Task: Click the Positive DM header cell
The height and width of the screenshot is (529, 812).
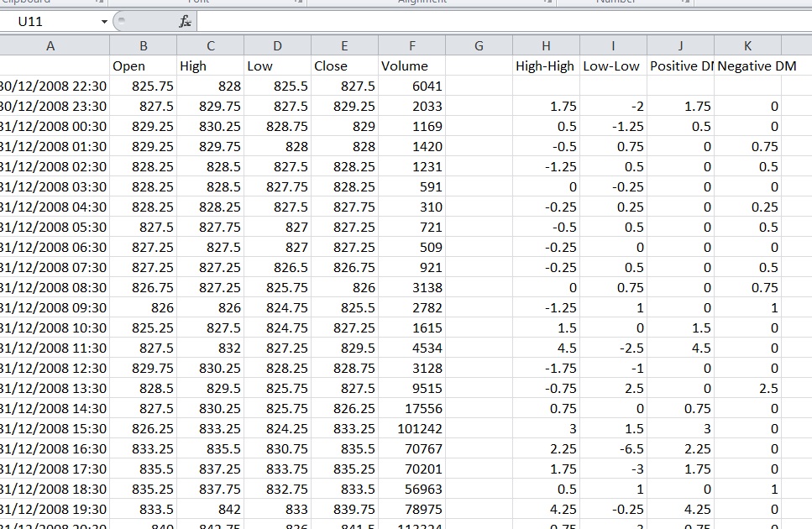Action: coord(680,65)
